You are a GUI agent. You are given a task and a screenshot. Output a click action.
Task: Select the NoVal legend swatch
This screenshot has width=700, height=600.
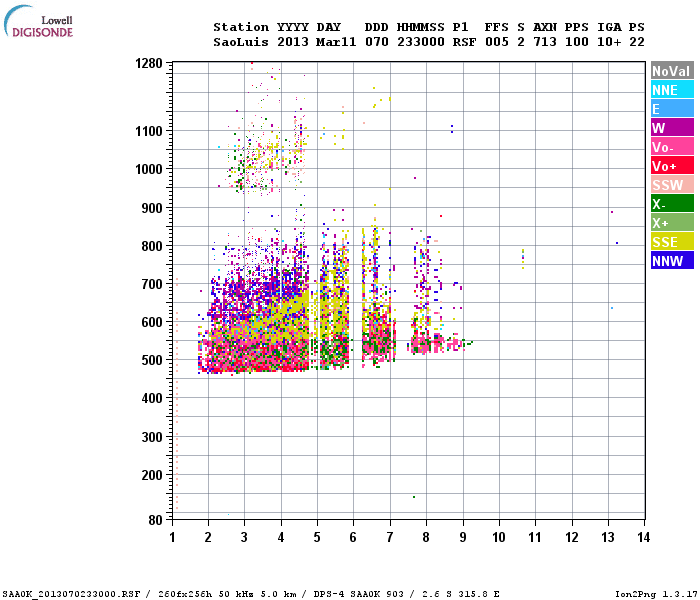click(672, 71)
